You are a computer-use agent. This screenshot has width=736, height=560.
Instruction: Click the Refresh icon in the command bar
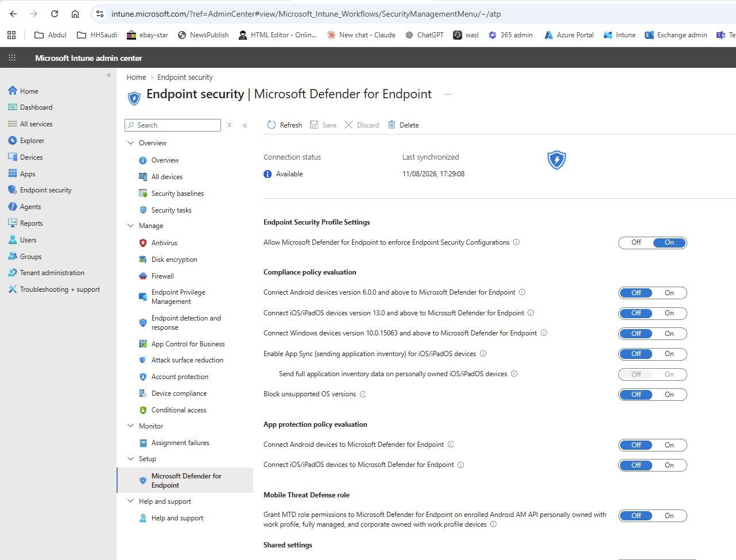[272, 125]
